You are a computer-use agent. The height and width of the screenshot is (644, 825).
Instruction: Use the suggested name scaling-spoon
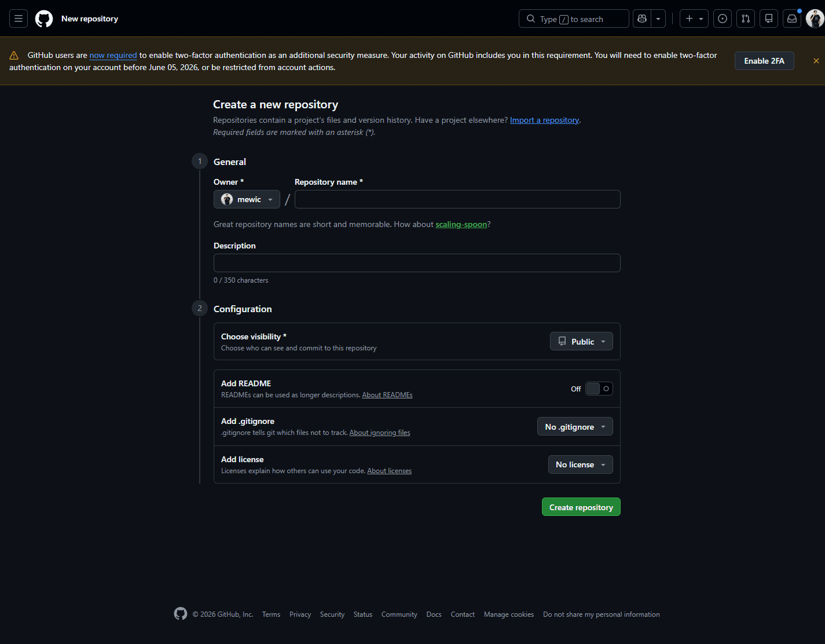tap(461, 224)
